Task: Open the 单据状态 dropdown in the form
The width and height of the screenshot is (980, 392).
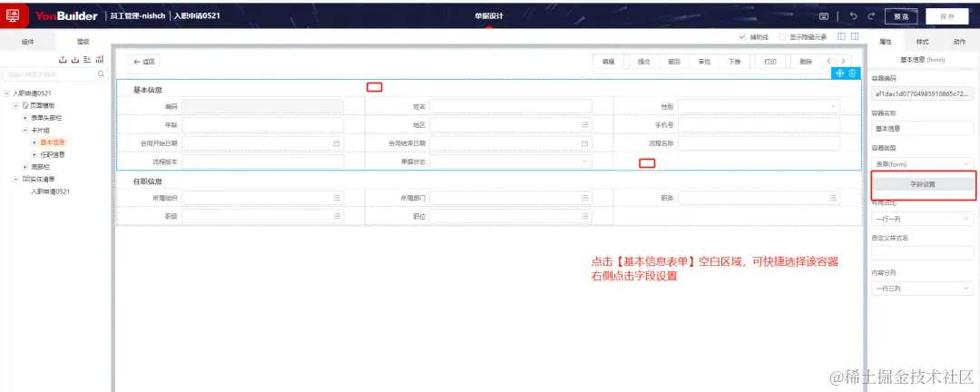Action: (511, 162)
